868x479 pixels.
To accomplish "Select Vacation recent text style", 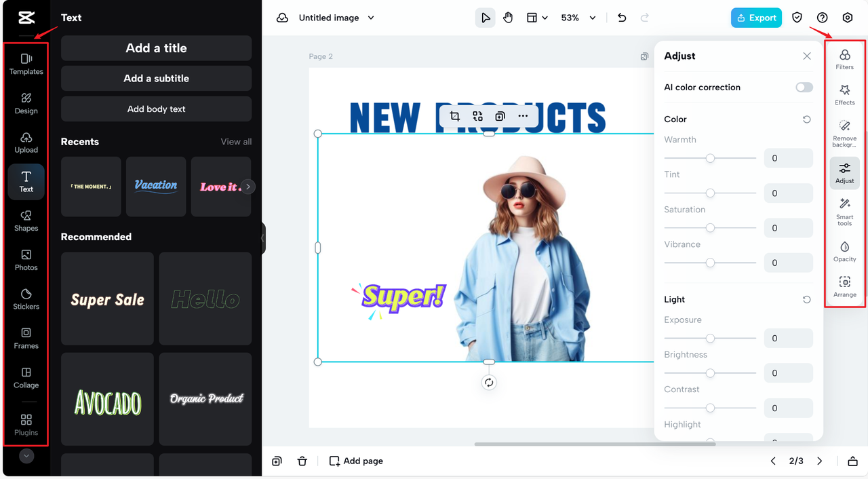I will point(156,187).
